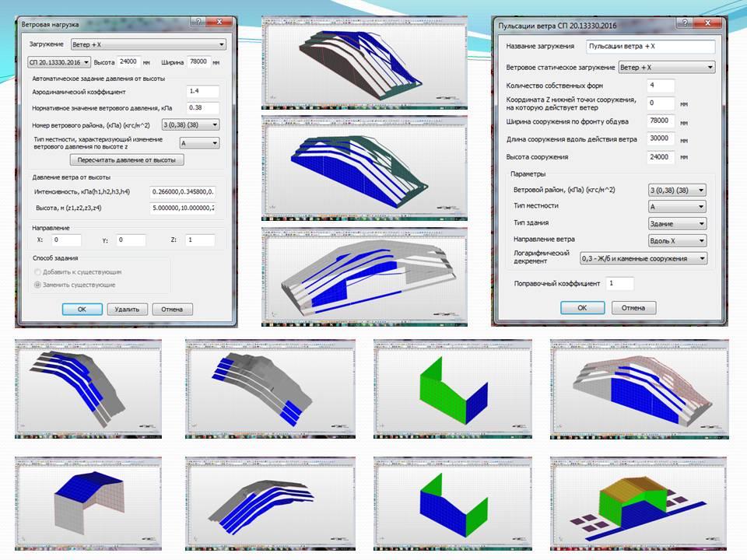Click the Название загружения text field
Screen dimensions: 747x560
(x=650, y=47)
